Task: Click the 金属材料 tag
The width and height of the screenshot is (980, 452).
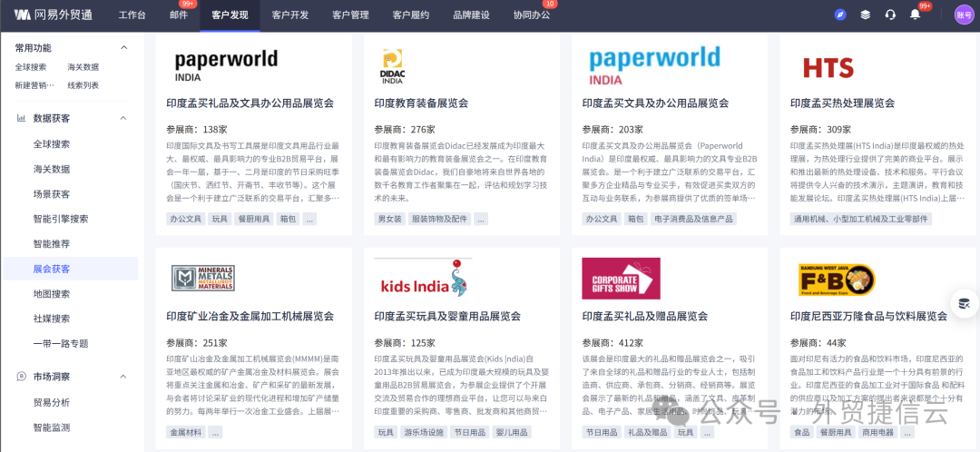Action: [186, 432]
